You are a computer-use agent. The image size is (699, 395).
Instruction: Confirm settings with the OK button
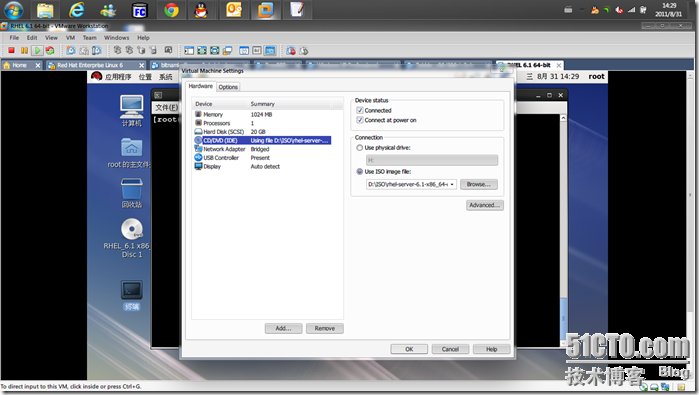pos(409,349)
